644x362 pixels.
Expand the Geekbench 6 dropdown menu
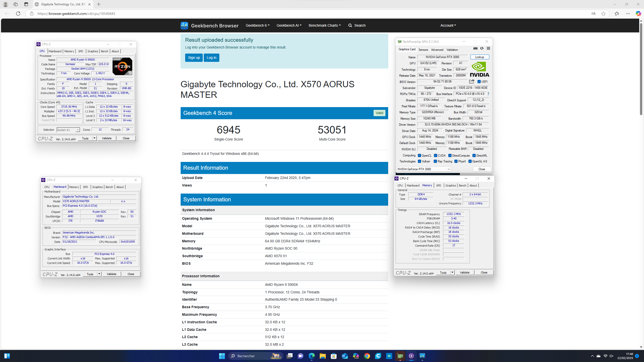(x=257, y=25)
